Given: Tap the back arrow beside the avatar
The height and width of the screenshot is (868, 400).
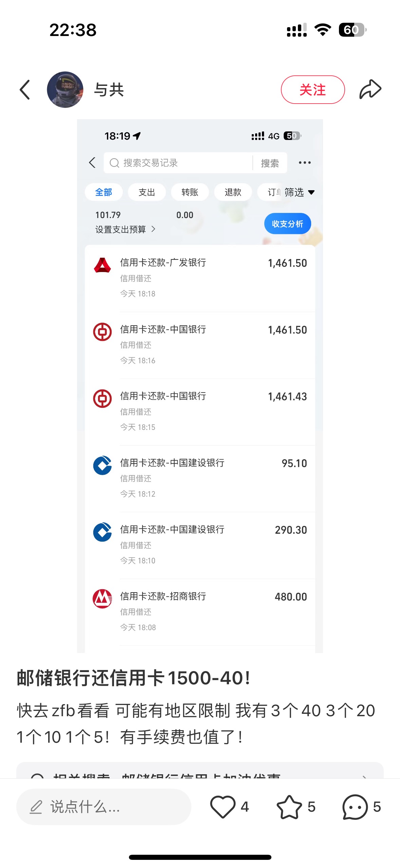Looking at the screenshot, I should pos(25,90).
